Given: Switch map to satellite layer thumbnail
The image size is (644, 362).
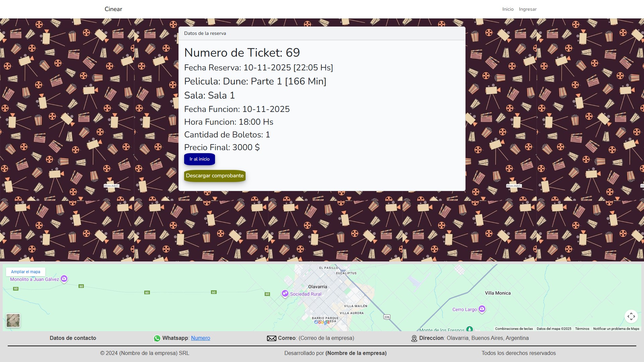Looking at the screenshot, I should (13, 320).
